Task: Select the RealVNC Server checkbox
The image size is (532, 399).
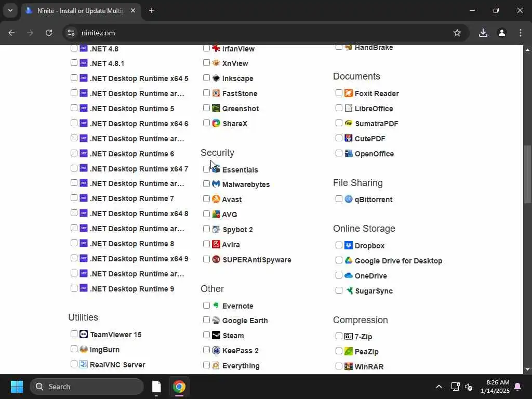Action: 74,364
